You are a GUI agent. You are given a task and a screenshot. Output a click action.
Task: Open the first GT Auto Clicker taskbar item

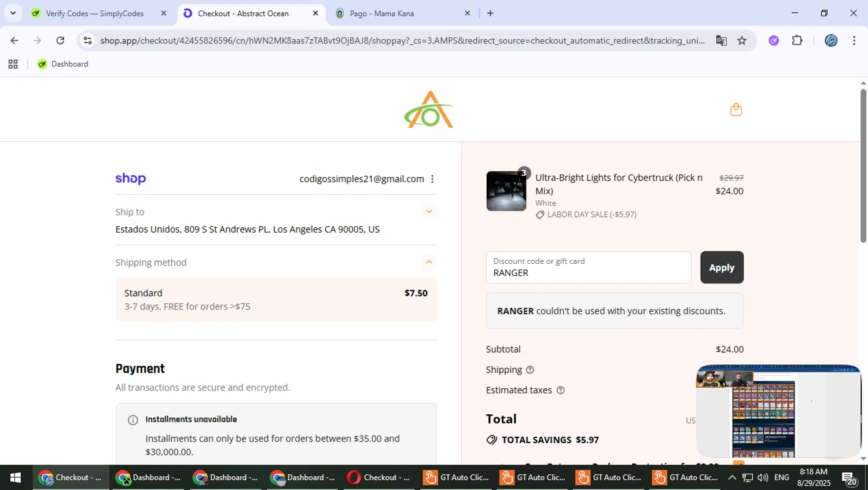click(456, 478)
